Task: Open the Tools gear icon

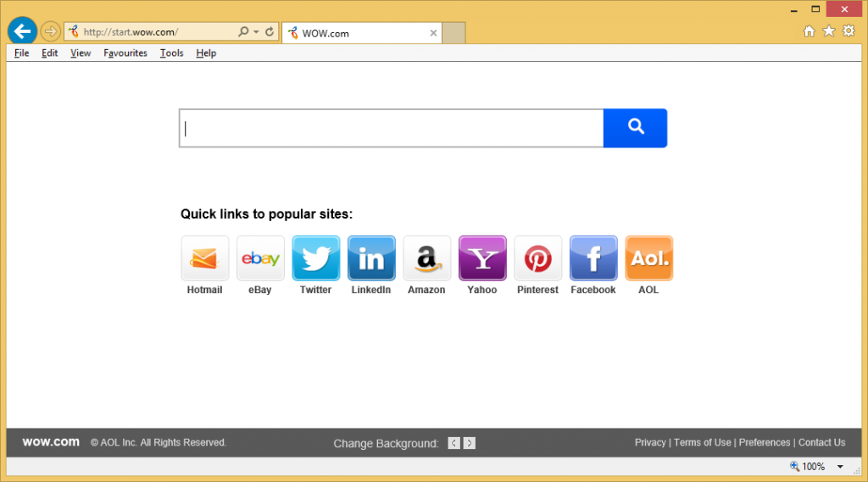Action: point(849,31)
